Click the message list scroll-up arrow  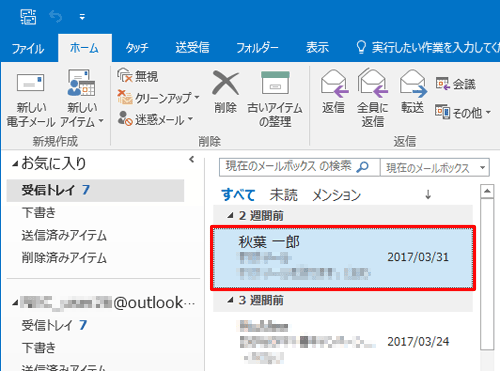(x=487, y=191)
